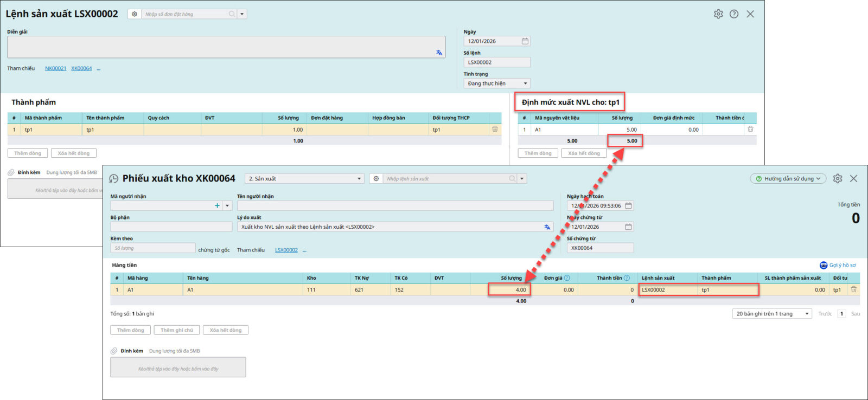The width and height of the screenshot is (868, 400).
Task: Open settings gear in Phiếu xuất kho header
Action: (838, 178)
